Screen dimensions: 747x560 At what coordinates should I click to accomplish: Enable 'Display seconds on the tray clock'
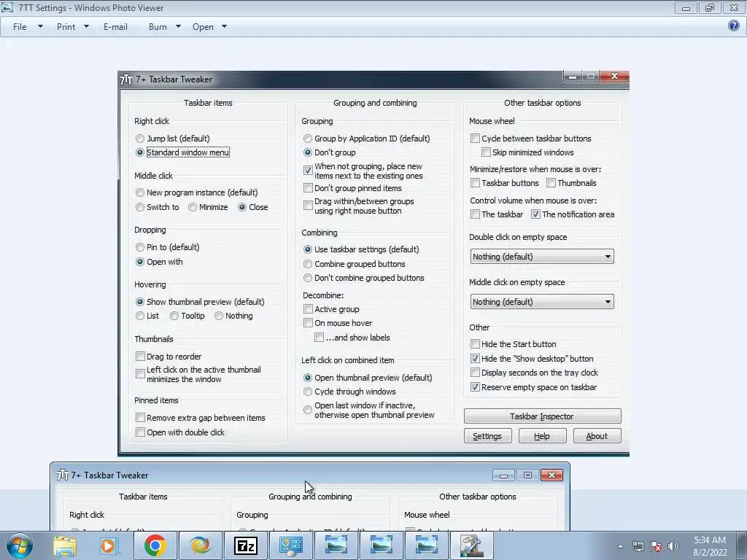click(475, 373)
